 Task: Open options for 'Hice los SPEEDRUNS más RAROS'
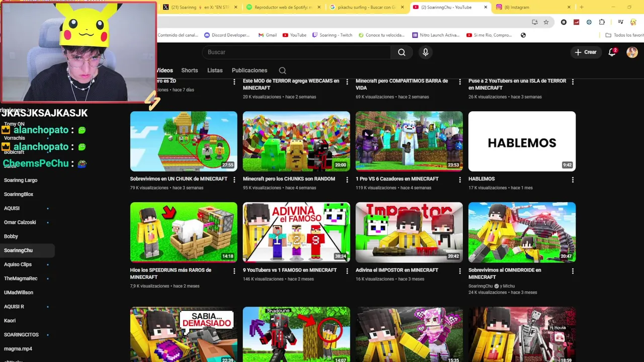click(x=234, y=271)
